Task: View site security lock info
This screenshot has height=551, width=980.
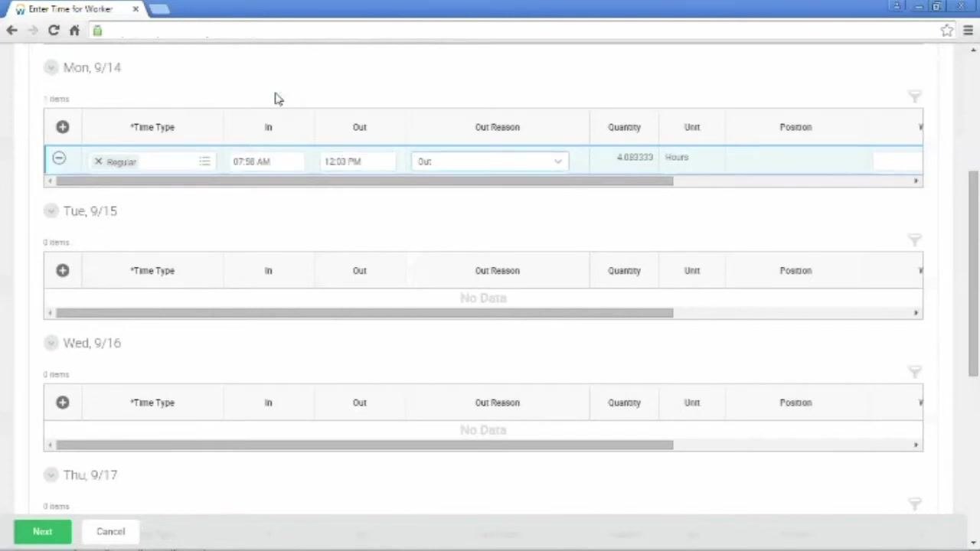Action: pos(97,31)
